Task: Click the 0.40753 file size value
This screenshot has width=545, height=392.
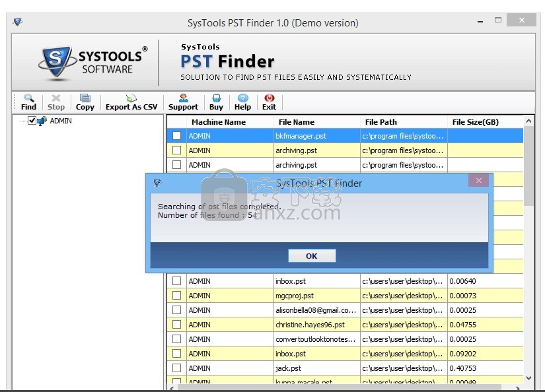Action: click(x=462, y=368)
